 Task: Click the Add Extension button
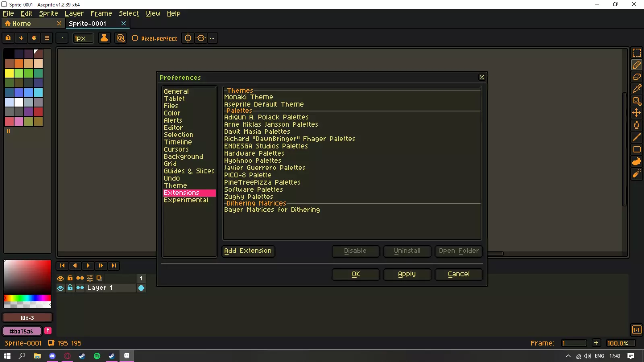coord(248,251)
